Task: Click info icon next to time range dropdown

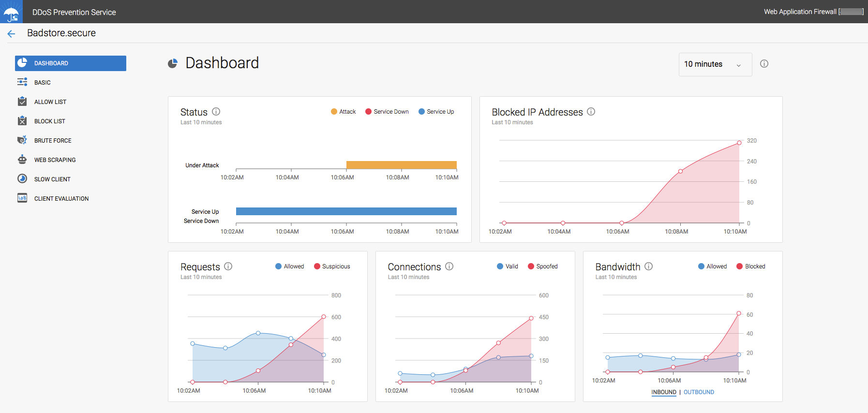Action: (x=764, y=64)
